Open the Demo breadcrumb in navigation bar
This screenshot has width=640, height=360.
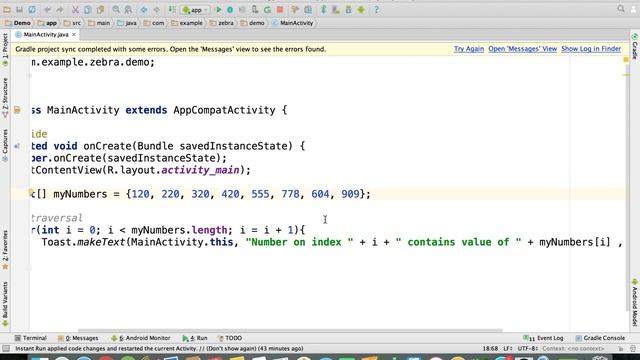coord(18,23)
